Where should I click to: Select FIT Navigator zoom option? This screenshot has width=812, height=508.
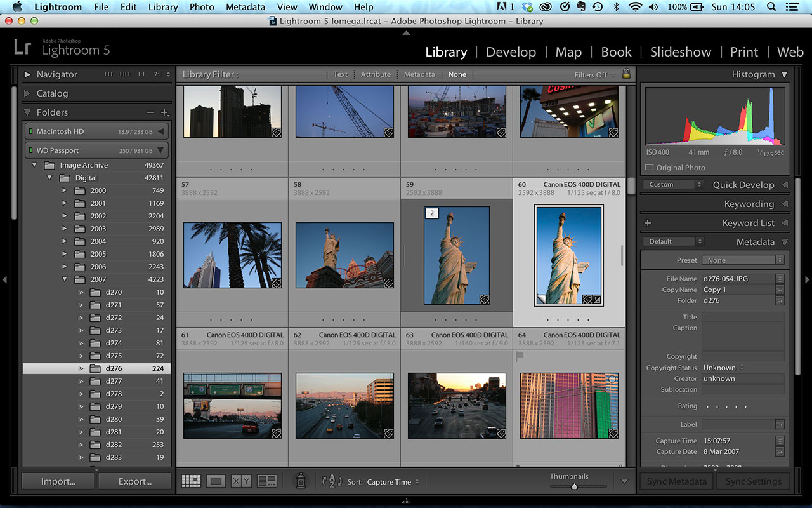pyautogui.click(x=109, y=74)
